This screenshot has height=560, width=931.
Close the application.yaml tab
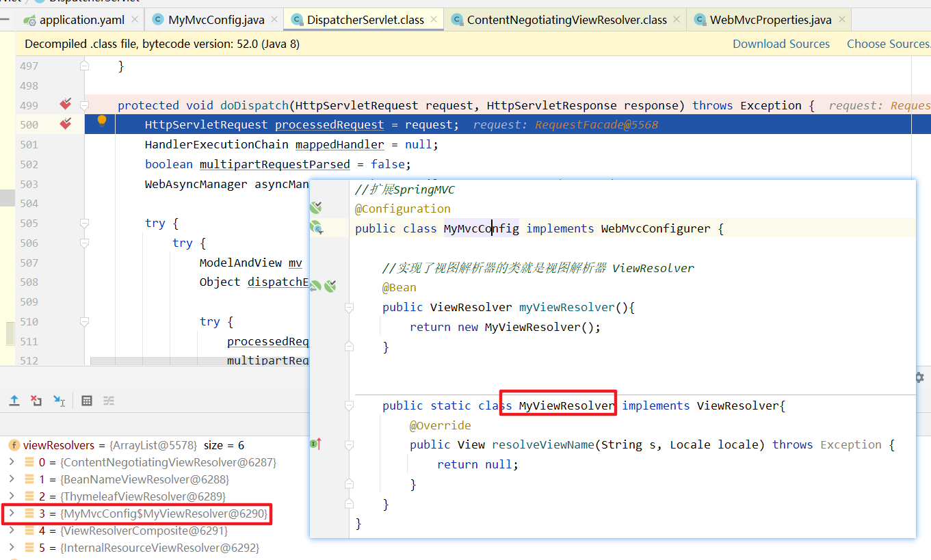[x=133, y=20]
